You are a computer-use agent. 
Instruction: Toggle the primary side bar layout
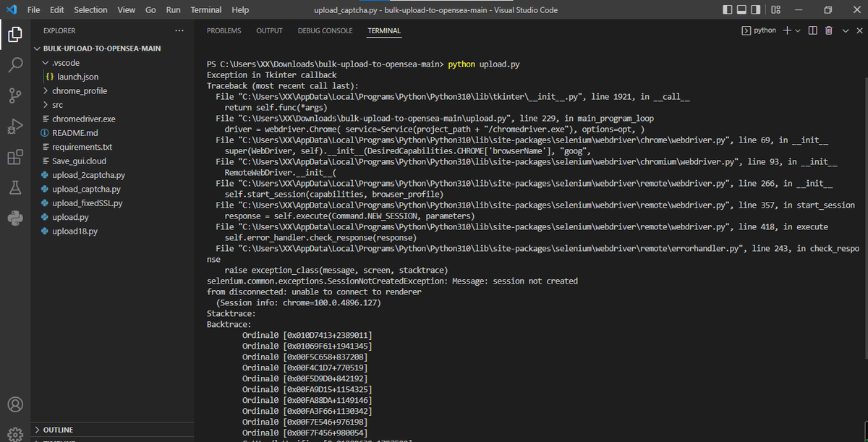click(728, 9)
